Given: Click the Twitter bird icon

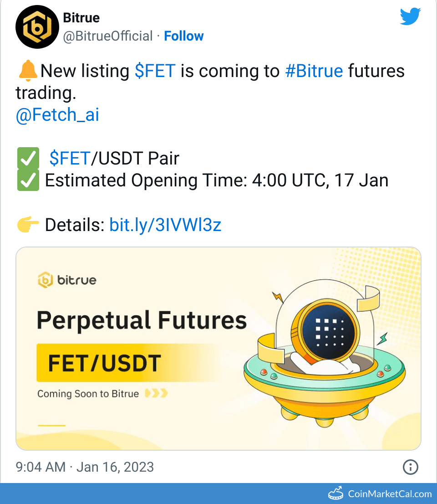Looking at the screenshot, I should tap(410, 17).
